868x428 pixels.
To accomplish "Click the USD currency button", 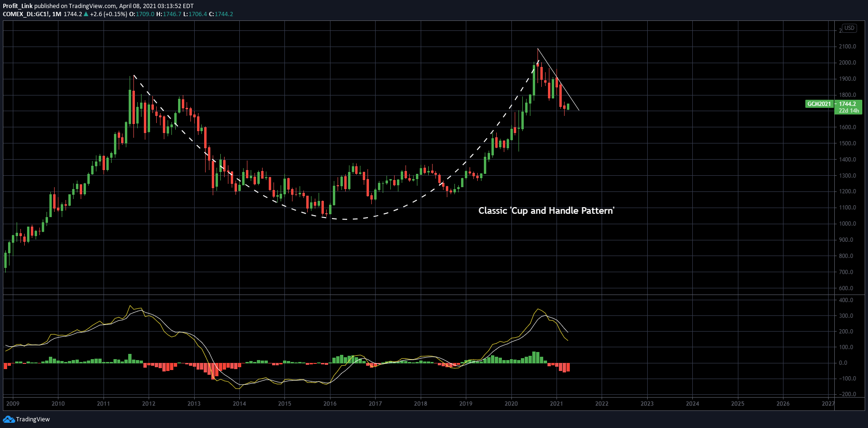I will (849, 28).
